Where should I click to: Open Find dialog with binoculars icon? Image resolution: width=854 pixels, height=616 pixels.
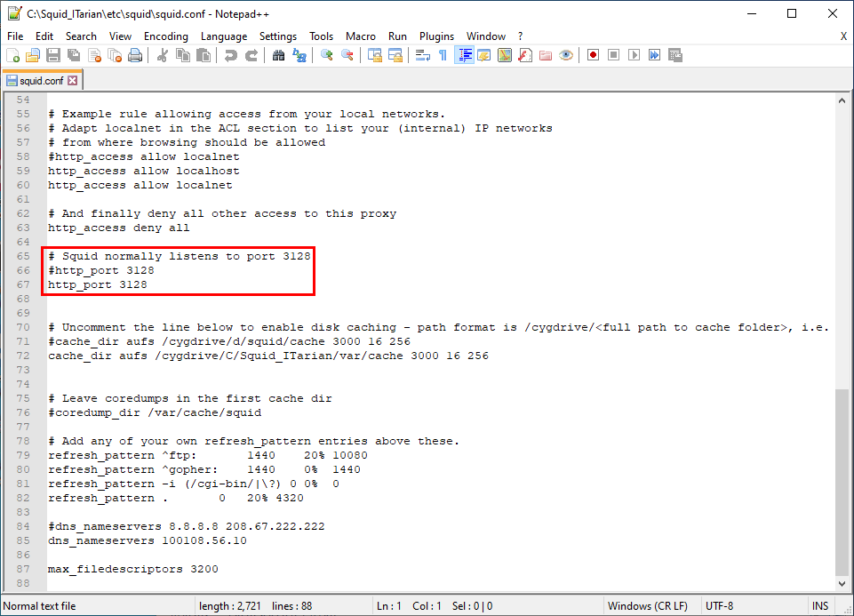(x=278, y=55)
